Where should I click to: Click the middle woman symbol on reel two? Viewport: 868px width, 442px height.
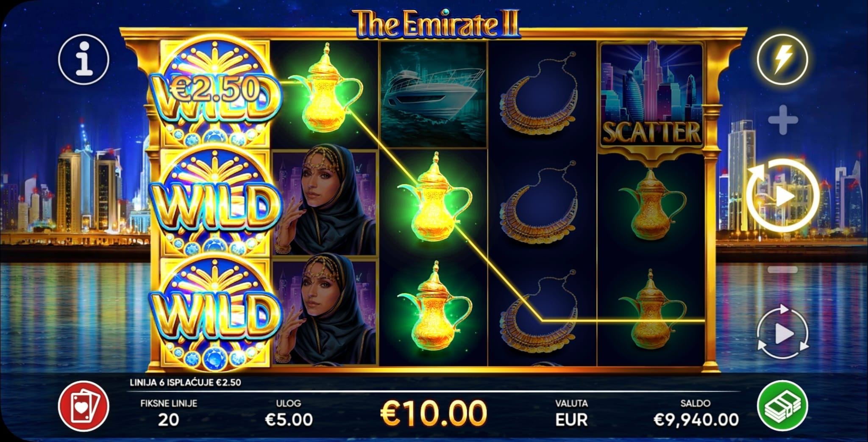click(325, 202)
